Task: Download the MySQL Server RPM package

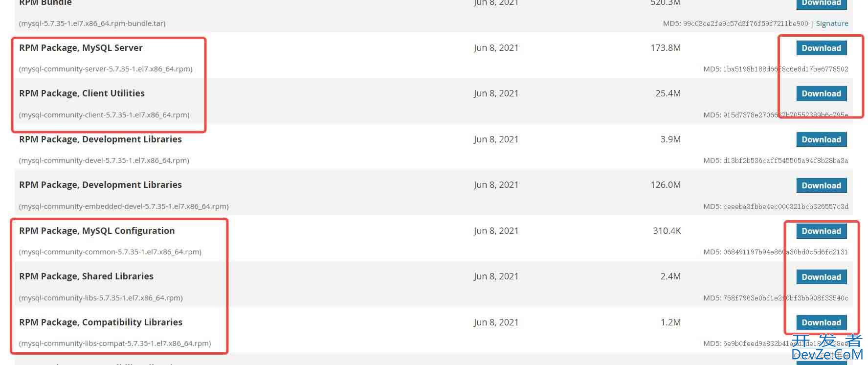Action: tap(821, 48)
